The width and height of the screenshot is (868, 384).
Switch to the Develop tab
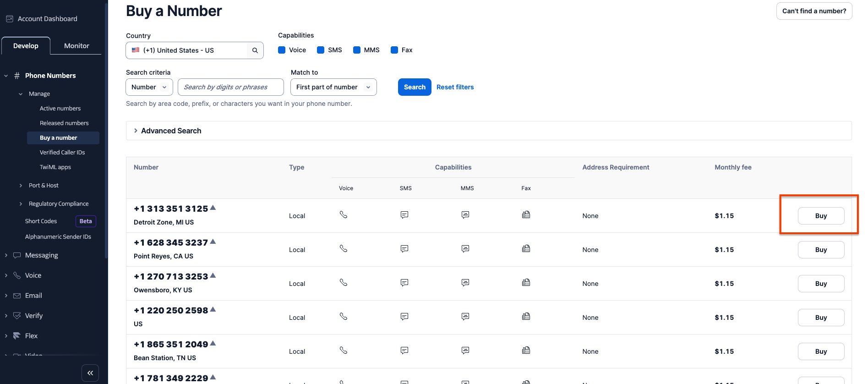[x=26, y=46]
